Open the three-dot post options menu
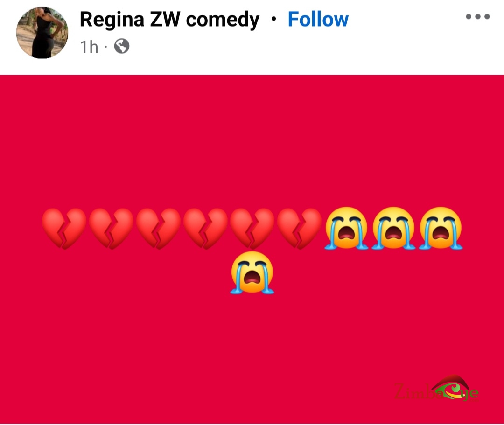 pyautogui.click(x=478, y=16)
